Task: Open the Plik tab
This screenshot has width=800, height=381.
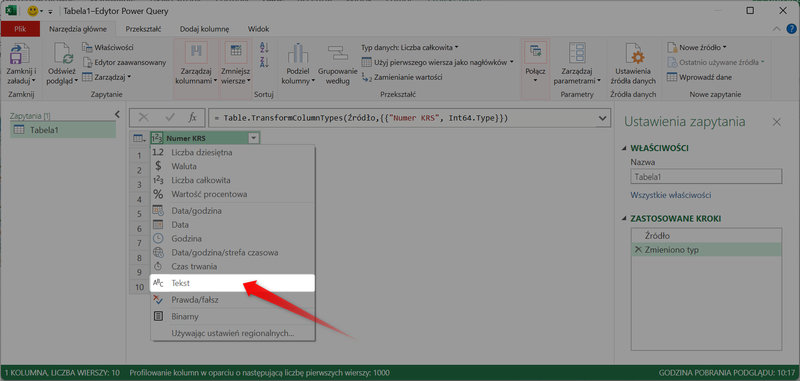Action: [x=20, y=29]
